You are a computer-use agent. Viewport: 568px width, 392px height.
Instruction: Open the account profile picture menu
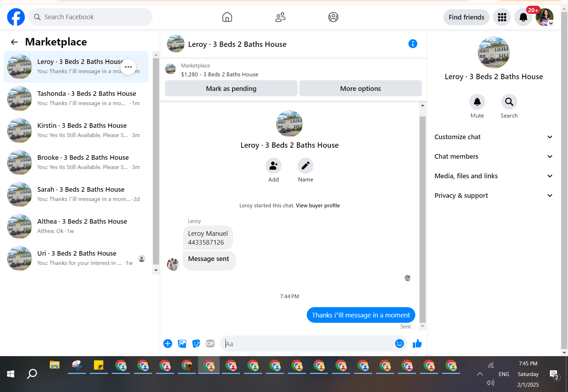point(545,17)
